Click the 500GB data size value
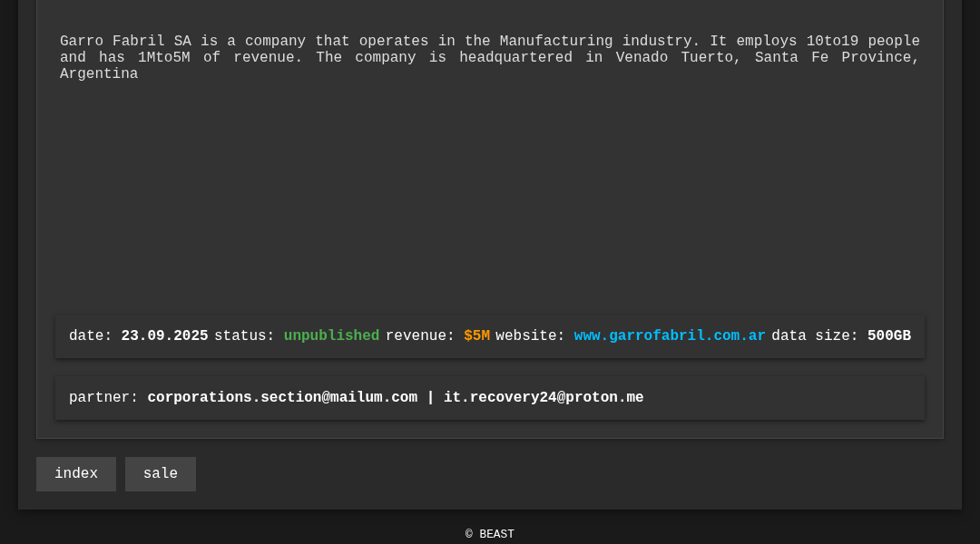Screen dimensions: 980x544 [888, 336]
